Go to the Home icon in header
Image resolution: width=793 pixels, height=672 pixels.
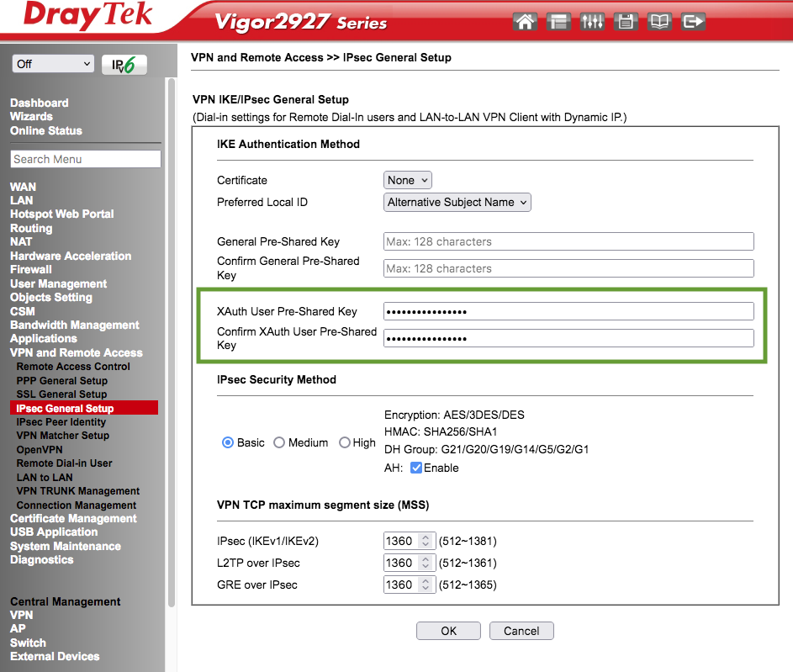pyautogui.click(x=525, y=22)
